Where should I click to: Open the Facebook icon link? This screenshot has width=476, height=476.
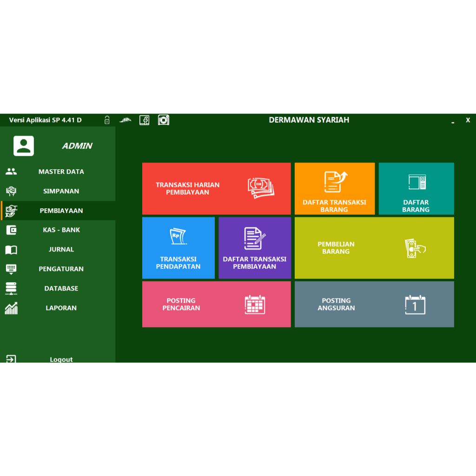[145, 120]
